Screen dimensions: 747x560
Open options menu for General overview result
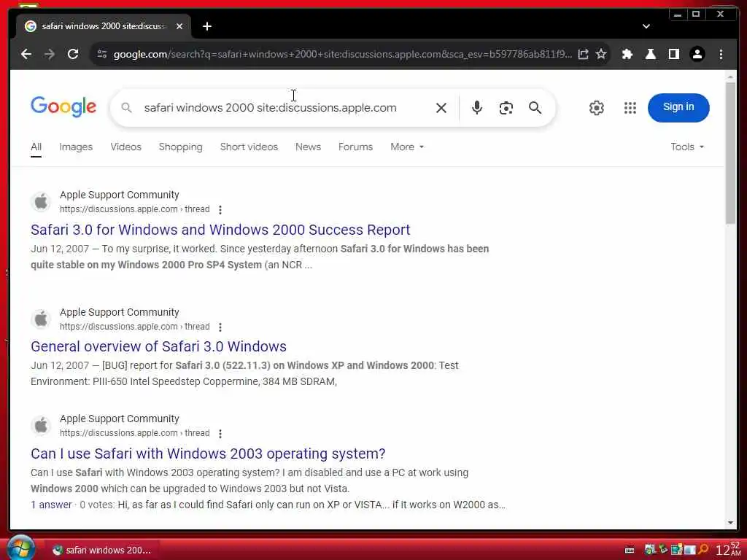(x=220, y=327)
